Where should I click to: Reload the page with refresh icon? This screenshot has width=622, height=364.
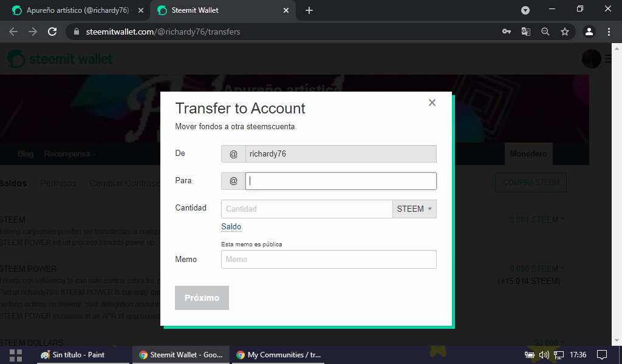[x=52, y=32]
